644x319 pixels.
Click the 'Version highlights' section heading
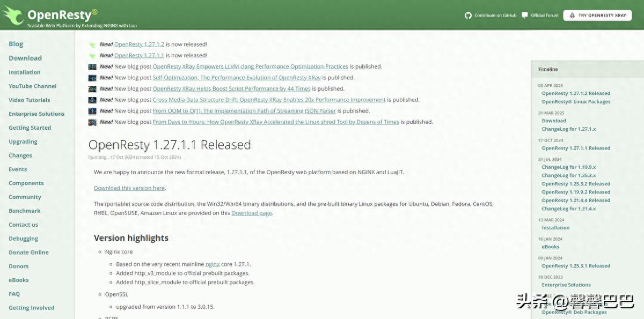click(131, 238)
